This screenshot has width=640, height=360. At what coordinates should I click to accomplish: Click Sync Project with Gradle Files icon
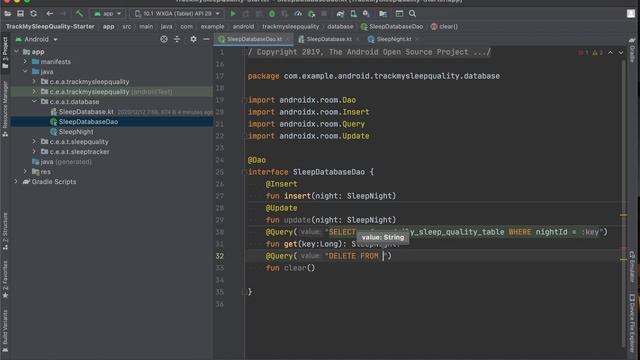[x=340, y=14]
